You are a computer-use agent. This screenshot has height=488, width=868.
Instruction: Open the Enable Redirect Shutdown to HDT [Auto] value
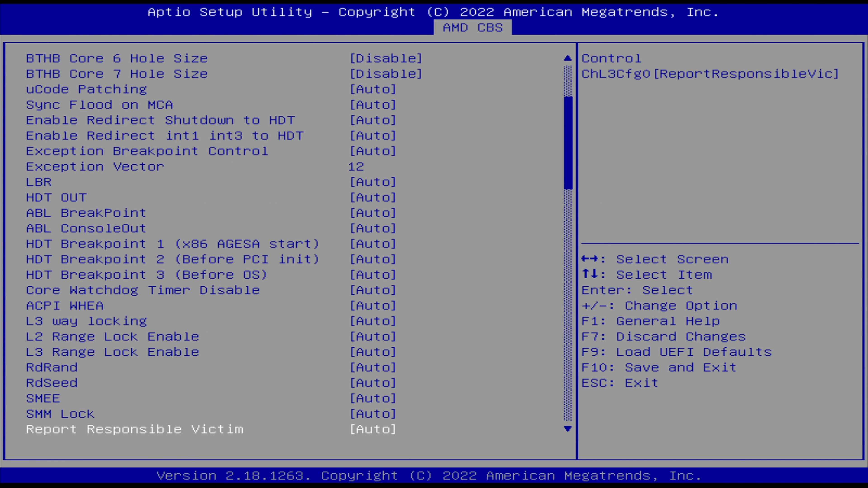pyautogui.click(x=373, y=120)
